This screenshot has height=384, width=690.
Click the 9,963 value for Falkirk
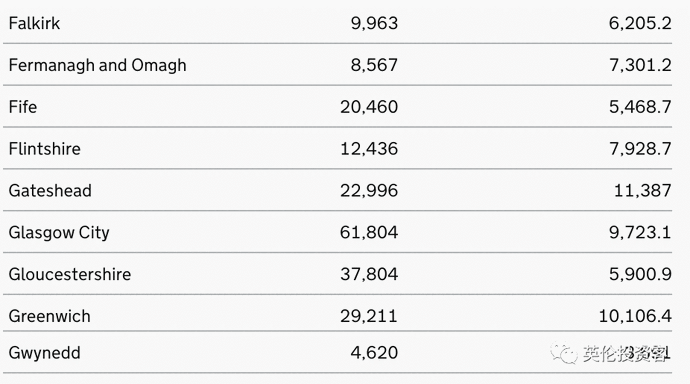click(374, 23)
